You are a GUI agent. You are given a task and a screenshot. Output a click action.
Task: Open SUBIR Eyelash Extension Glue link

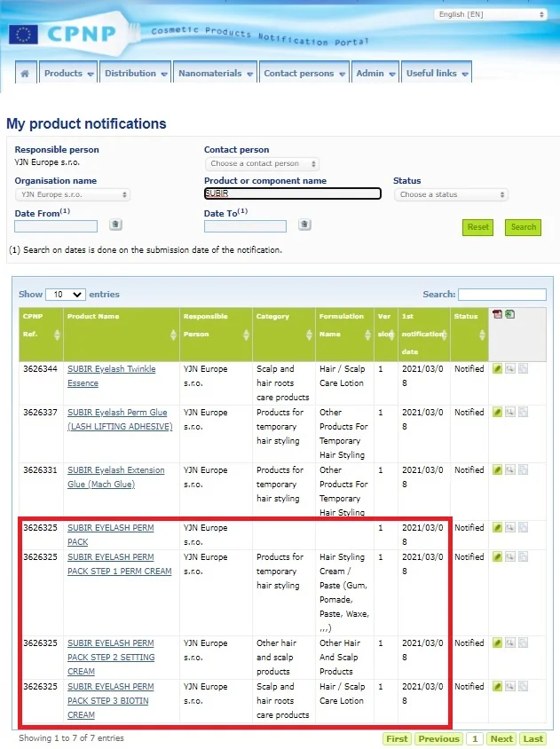(115, 477)
